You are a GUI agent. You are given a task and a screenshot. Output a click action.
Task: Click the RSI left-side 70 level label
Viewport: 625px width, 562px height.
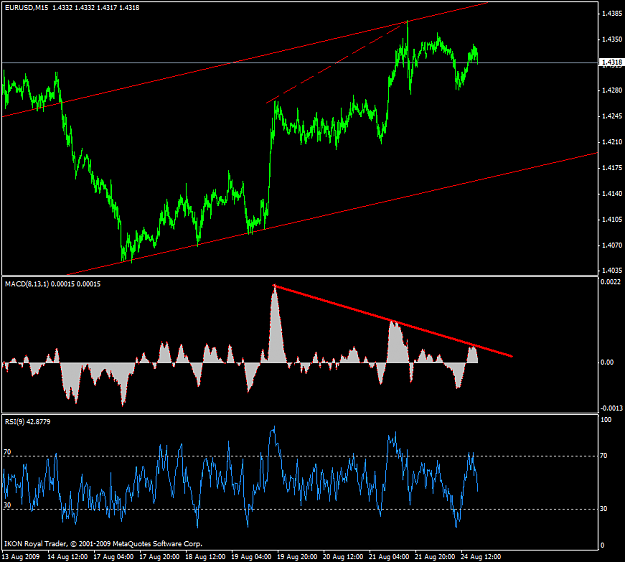tap(8, 452)
